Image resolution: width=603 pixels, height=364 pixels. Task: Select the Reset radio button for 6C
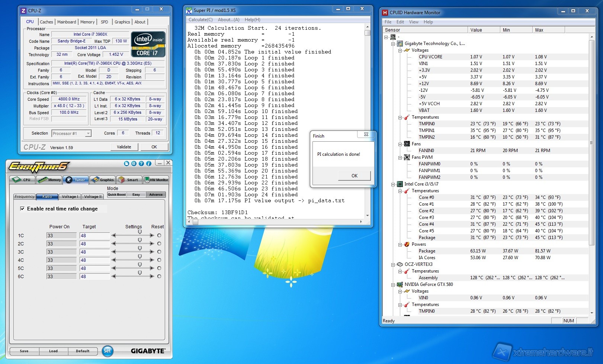[x=159, y=276]
